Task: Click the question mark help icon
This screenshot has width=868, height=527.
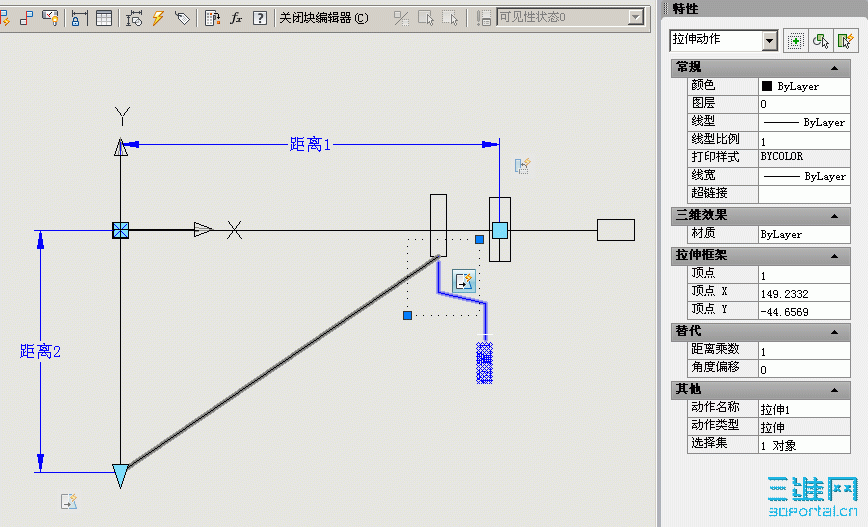Action: click(x=260, y=18)
